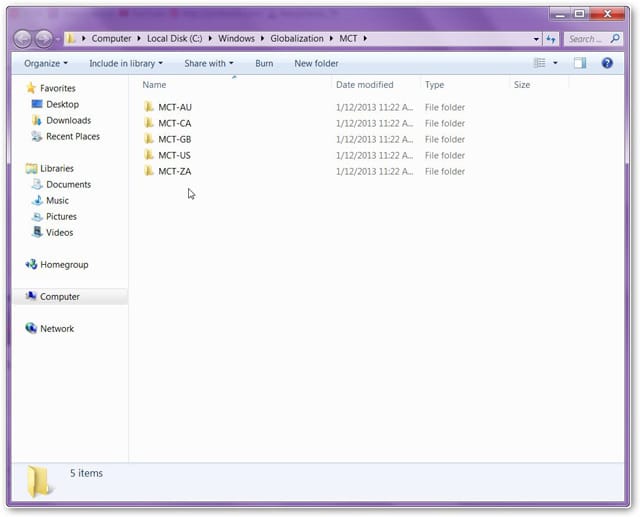
Task: Click MCT in the breadcrumb
Action: (348, 38)
